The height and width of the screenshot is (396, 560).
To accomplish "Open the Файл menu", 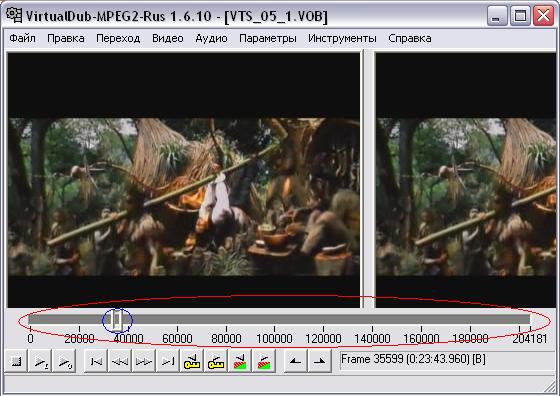I will click(x=22, y=38).
